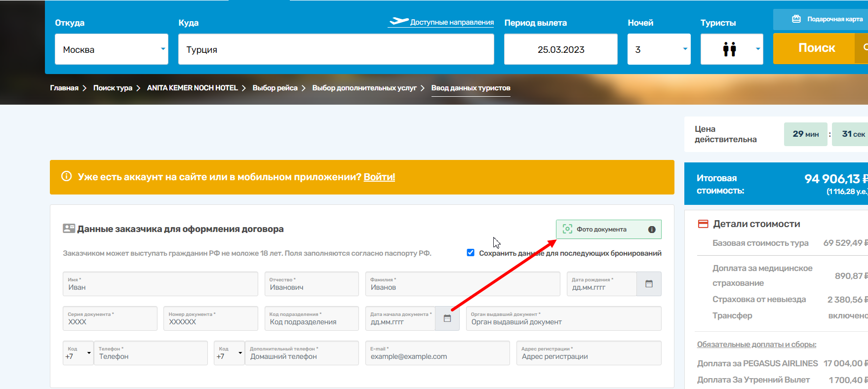868x389 pixels.
Task: Open the Откуда departure city dropdown
Action: [x=112, y=49]
